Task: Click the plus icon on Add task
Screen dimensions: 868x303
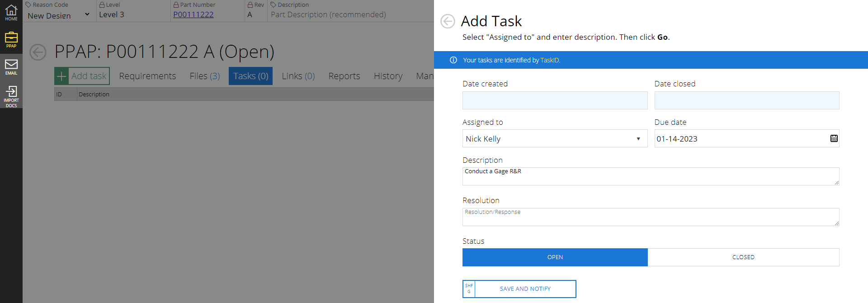Action: click(x=61, y=76)
